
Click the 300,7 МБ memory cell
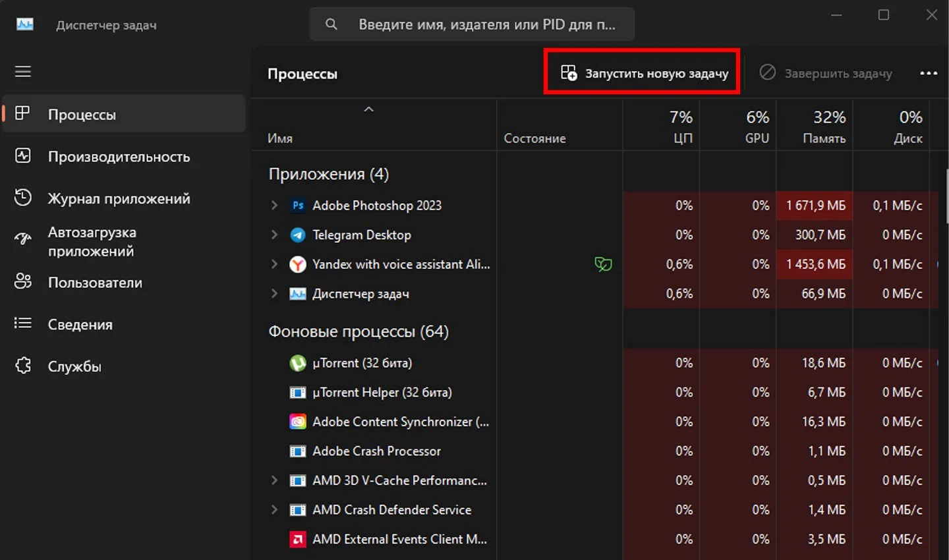click(815, 235)
